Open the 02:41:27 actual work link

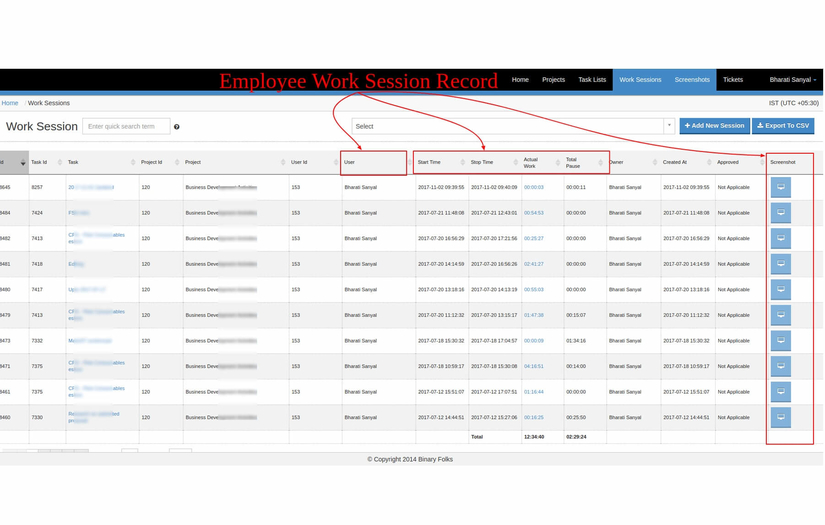534,264
